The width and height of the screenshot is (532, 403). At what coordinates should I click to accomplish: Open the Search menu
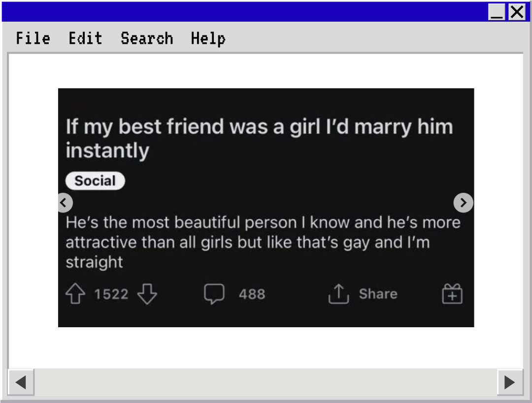pos(147,38)
